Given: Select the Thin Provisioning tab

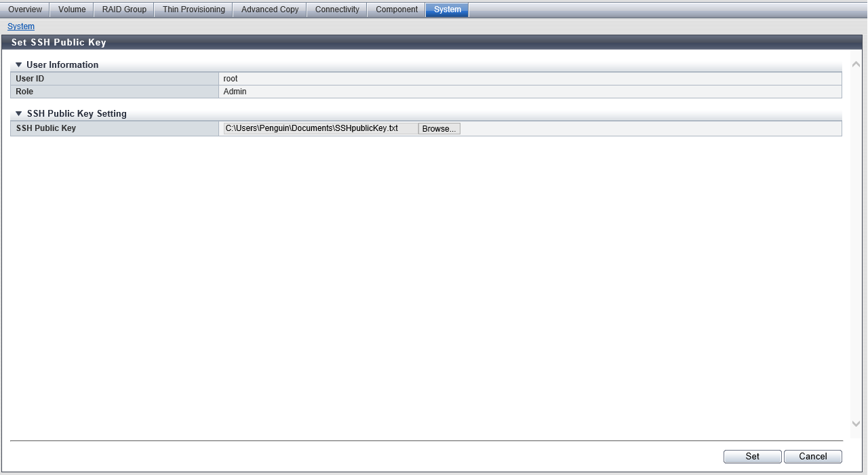Looking at the screenshot, I should point(193,9).
